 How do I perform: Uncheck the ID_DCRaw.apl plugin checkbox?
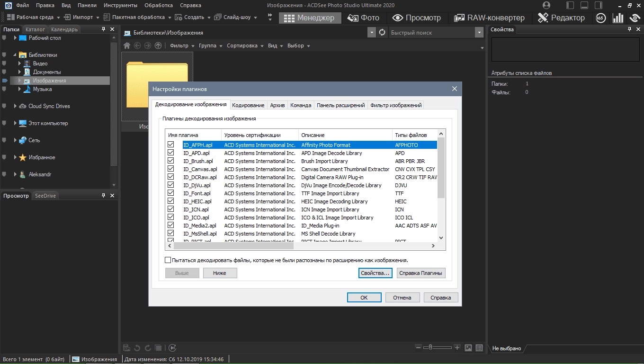click(171, 177)
